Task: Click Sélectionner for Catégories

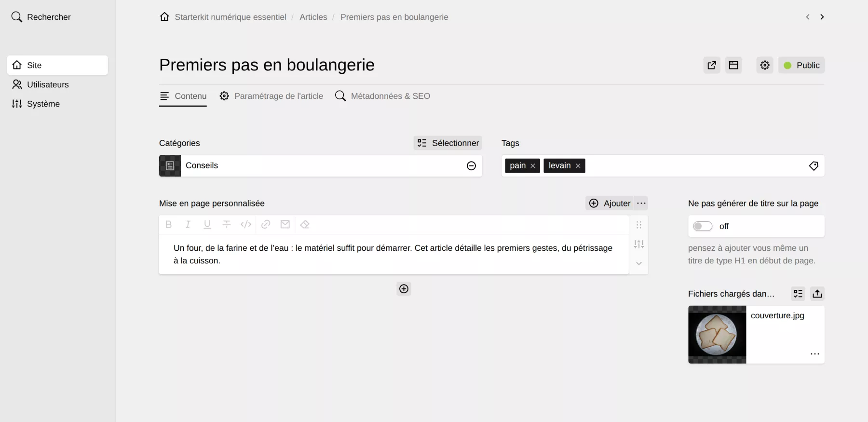Action: [448, 143]
